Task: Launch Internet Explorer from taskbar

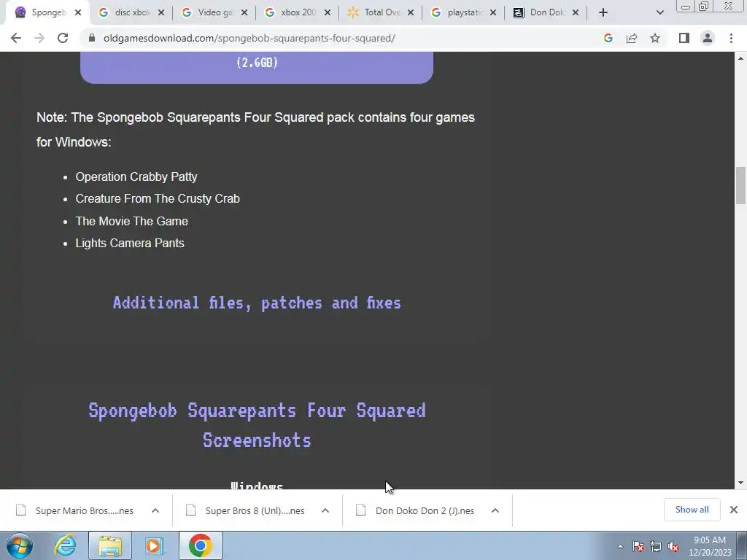Action: click(65, 545)
